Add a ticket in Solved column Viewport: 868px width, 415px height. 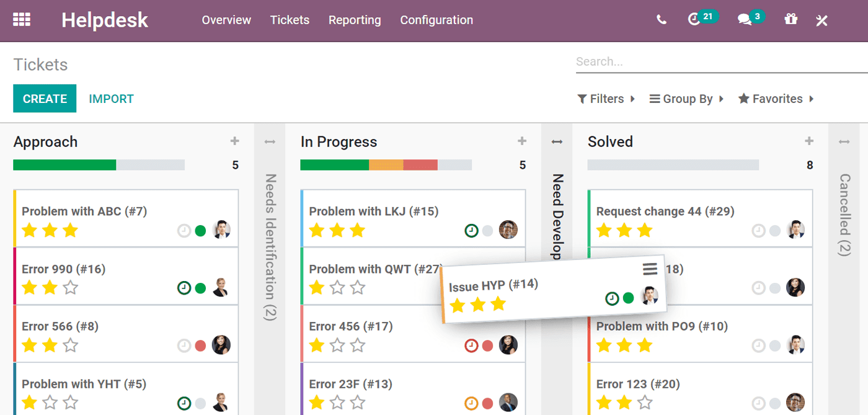pos(809,141)
